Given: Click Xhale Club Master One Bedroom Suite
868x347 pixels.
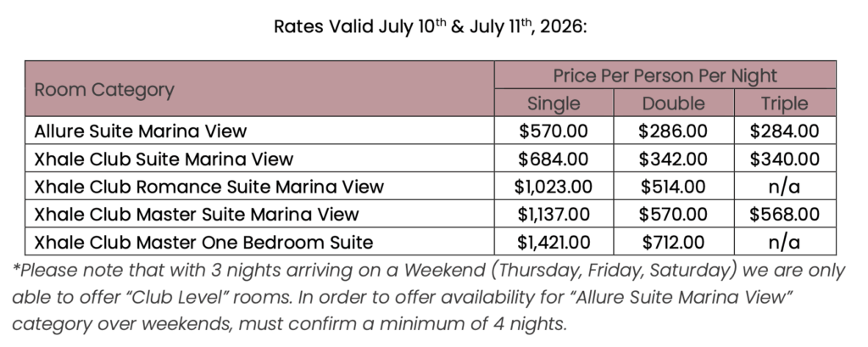Looking at the screenshot, I should [x=203, y=243].
